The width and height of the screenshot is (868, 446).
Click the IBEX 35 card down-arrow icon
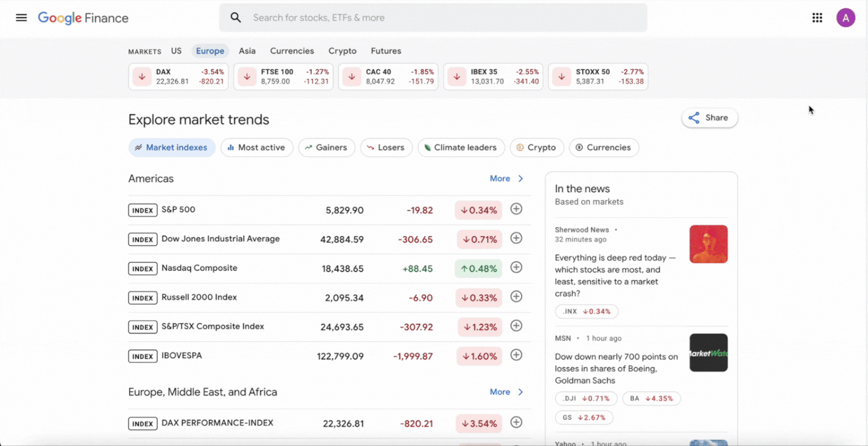pyautogui.click(x=457, y=76)
